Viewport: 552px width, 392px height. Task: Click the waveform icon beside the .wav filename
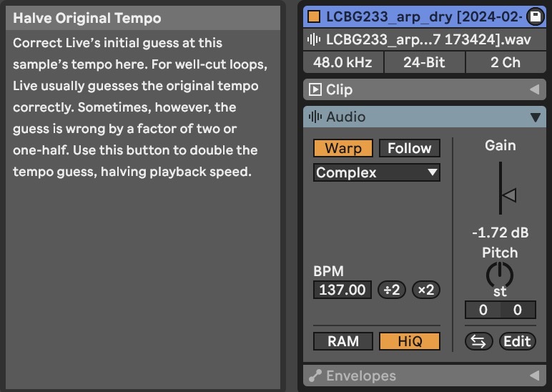click(x=313, y=40)
